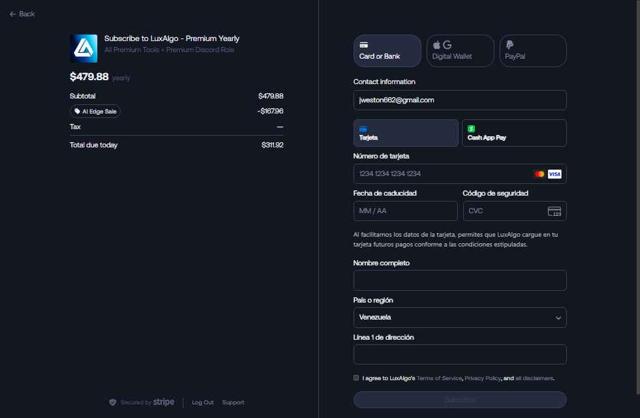Select the PayPal payment tab
This screenshot has width=640, height=418.
[x=533, y=51]
